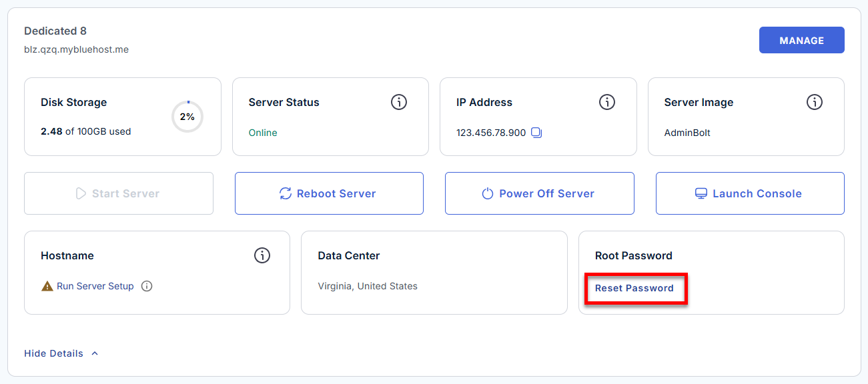Screen dimensions: 868x384
Task: Click the blz.qzq.mybluehost.me hostname text
Action: pyautogui.click(x=76, y=49)
